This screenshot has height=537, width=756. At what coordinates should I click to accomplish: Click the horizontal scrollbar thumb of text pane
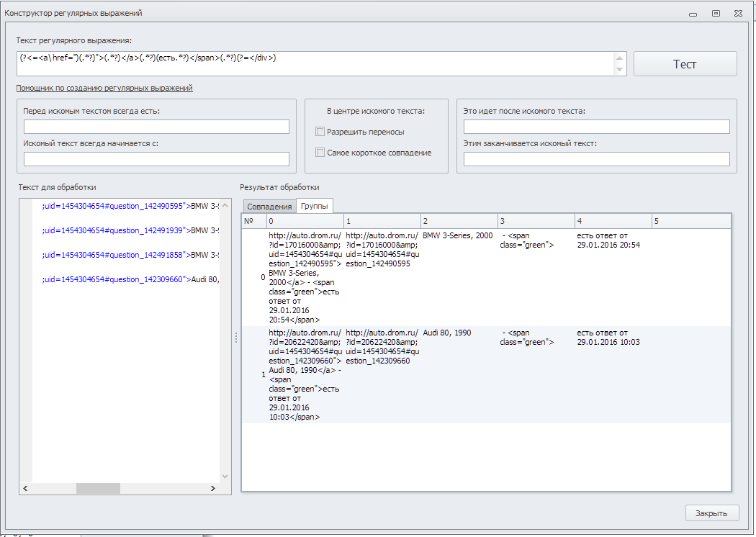98,488
